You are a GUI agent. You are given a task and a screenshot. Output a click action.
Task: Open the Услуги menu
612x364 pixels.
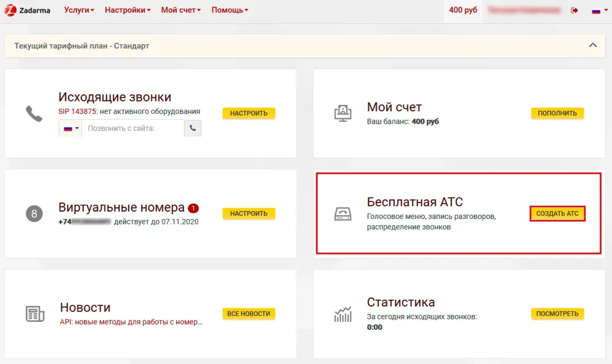79,10
